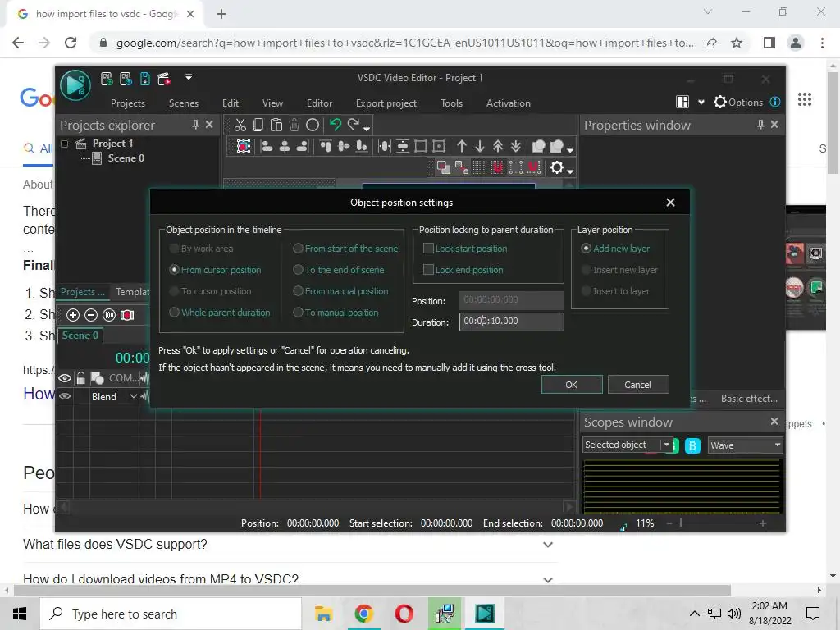Click OK in Object position settings dialog

[572, 385]
